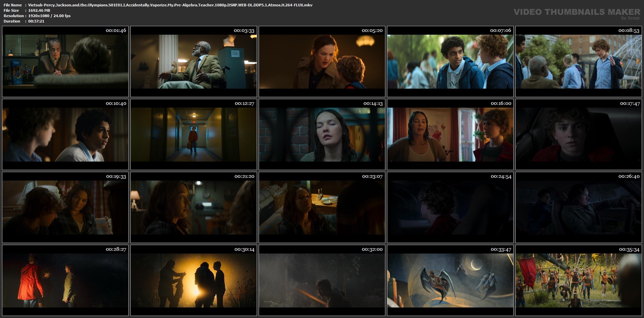The height and width of the screenshot is (318, 644).
Task: Choose the dark frame at 00:17:47
Action: coord(578,134)
